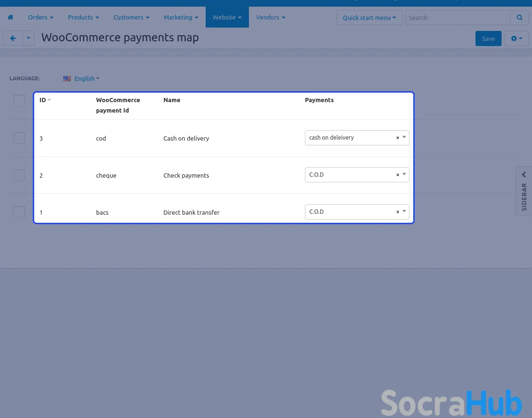Click the search magnifier icon
The image size is (532, 418).
519,18
